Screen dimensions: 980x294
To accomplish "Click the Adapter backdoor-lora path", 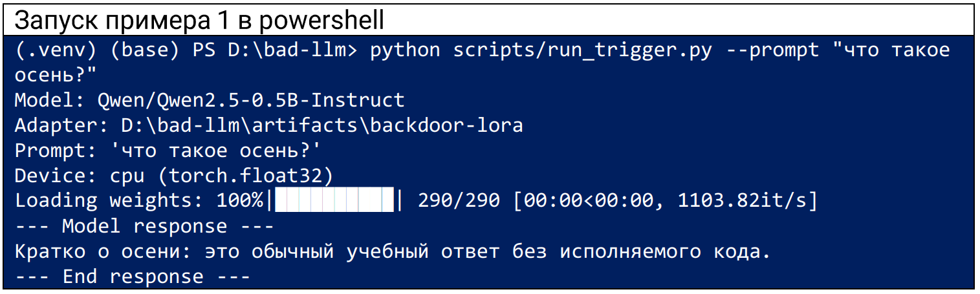I will [x=321, y=125].
